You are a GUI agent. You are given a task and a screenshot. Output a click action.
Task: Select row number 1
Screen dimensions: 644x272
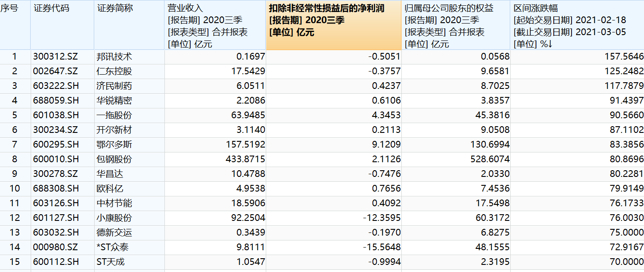click(x=15, y=57)
